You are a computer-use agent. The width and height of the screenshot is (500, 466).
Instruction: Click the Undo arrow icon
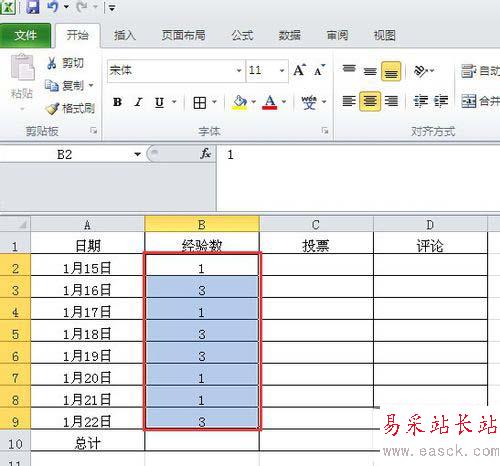53,7
